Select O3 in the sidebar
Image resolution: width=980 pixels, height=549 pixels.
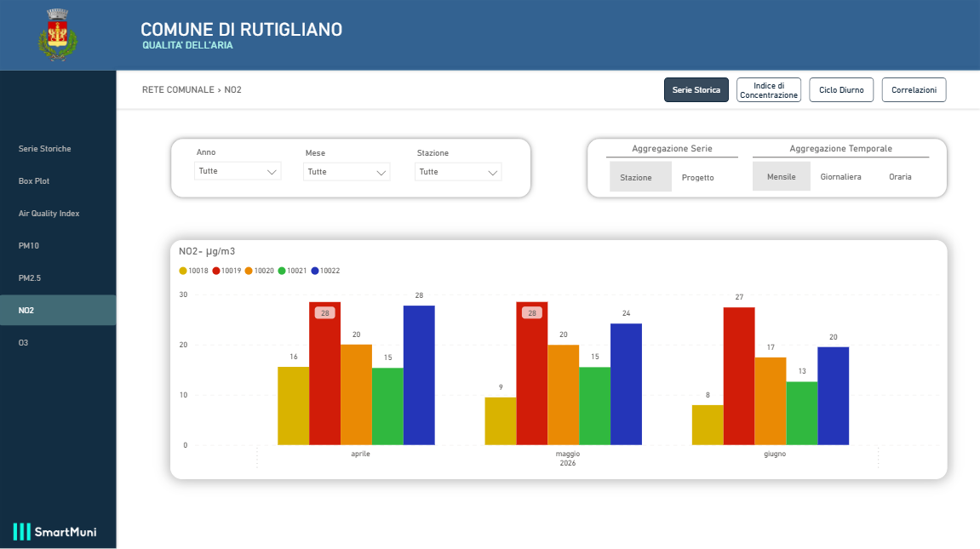pos(58,343)
